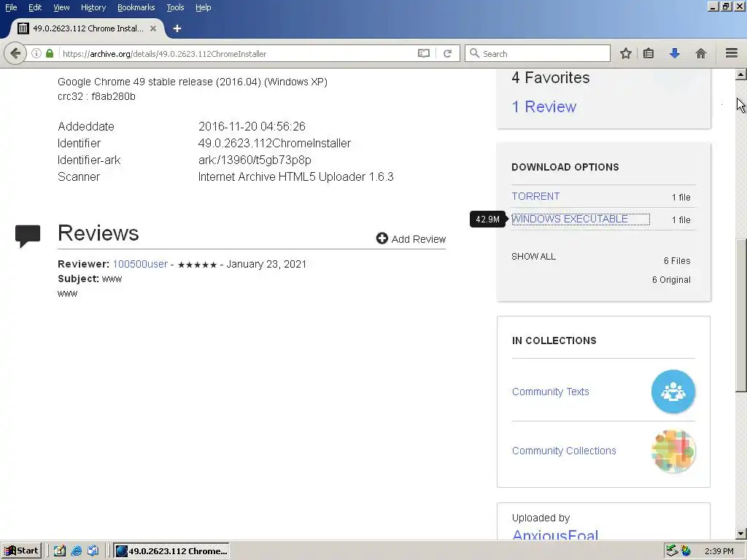The width and height of the screenshot is (747, 560).
Task: Toggle Reader View icon in address bar
Action: tap(424, 53)
